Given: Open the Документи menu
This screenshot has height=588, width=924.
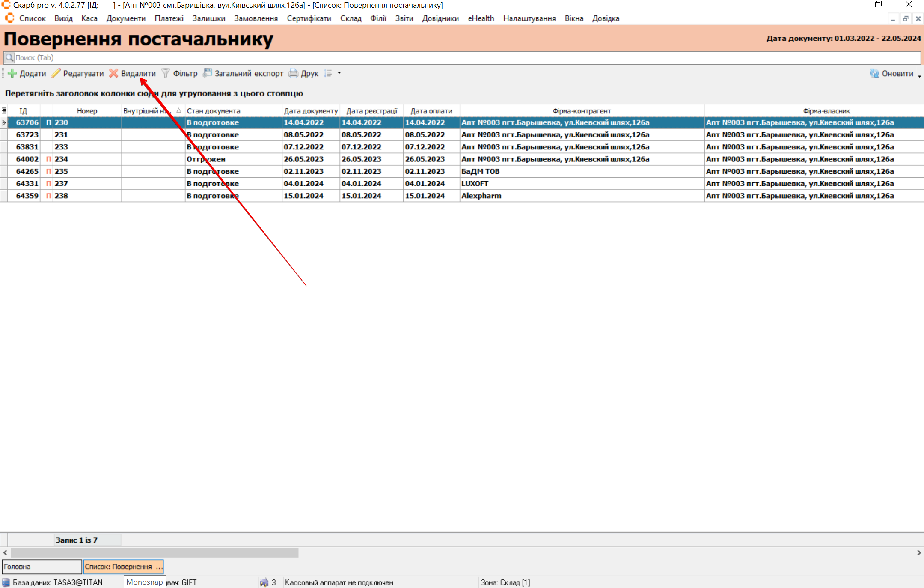Looking at the screenshot, I should pyautogui.click(x=126, y=18).
